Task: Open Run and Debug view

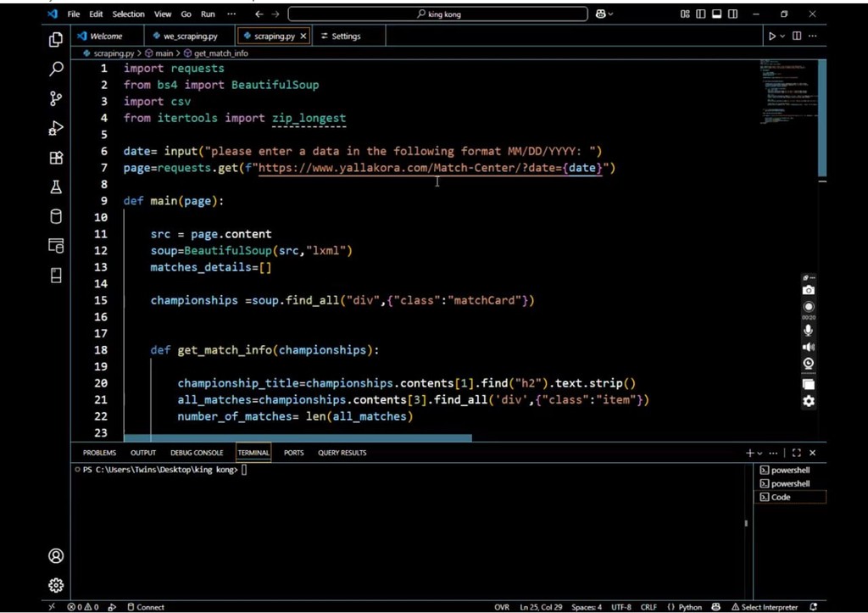Action: (x=56, y=128)
